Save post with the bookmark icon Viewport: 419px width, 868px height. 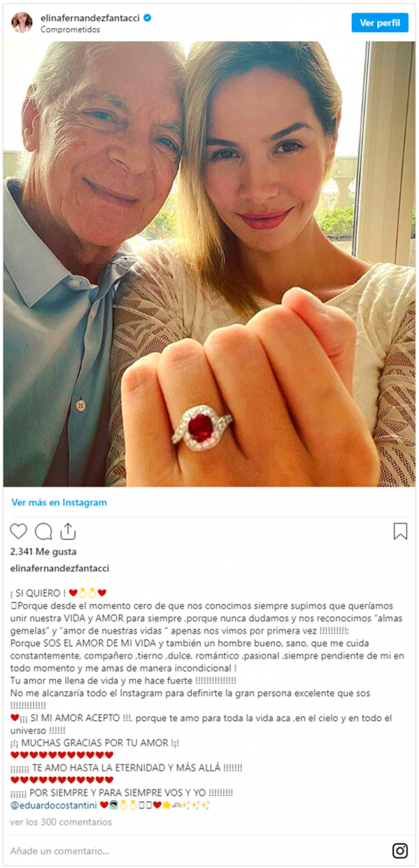click(x=400, y=531)
